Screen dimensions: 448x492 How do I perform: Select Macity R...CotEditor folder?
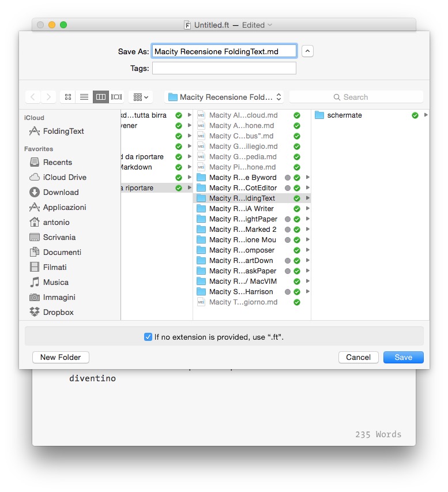(251, 188)
